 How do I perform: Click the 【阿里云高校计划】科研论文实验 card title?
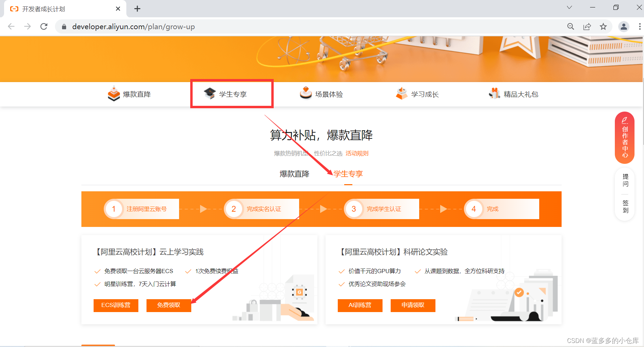pos(393,252)
